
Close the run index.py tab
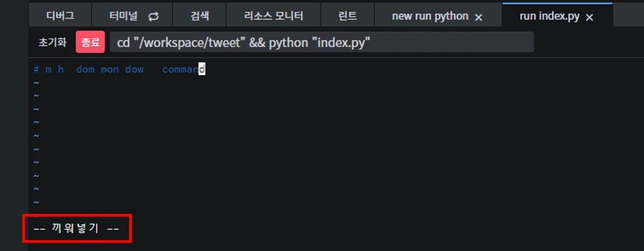[590, 17]
